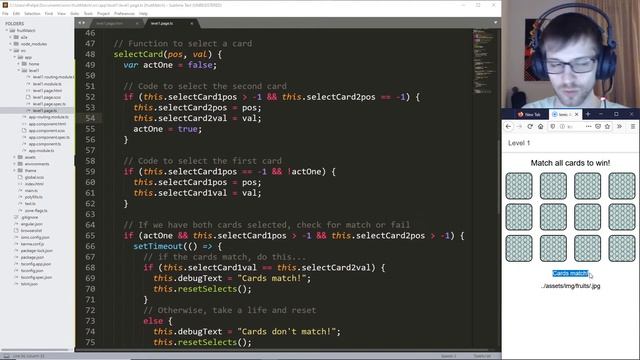Screen dimensions: 640x360
Task: Flip the last card in top row
Action: click(x=622, y=186)
